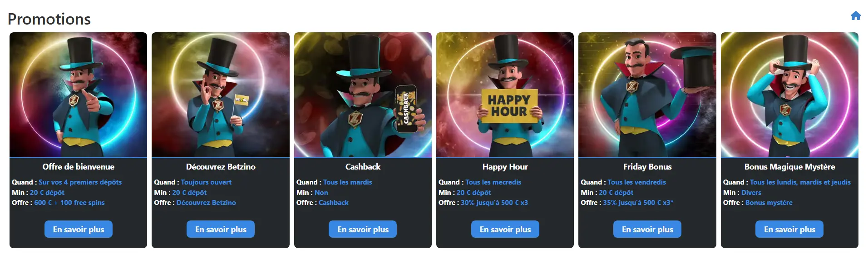The height and width of the screenshot is (260, 868).
Task: Click the 'Offre de bienvenue' title
Action: [79, 167]
